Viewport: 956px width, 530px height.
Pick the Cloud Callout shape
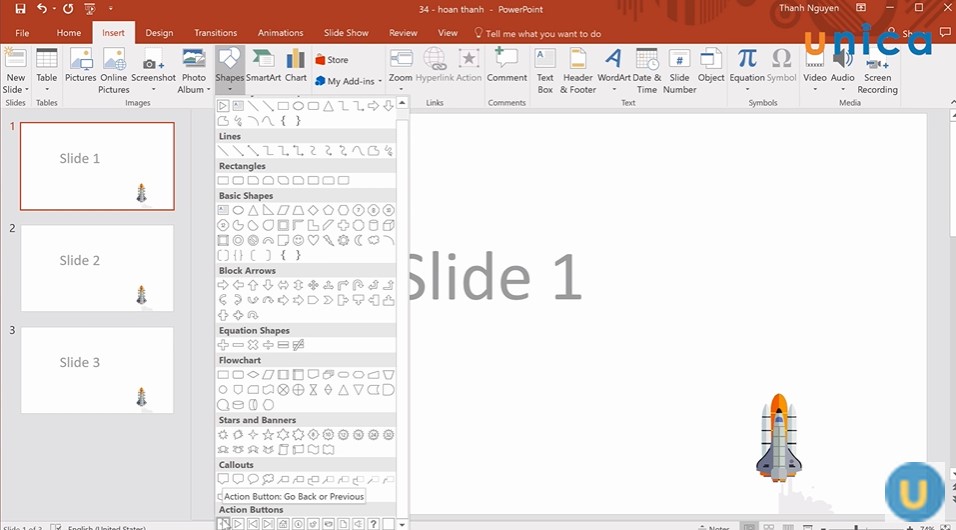tap(268, 479)
